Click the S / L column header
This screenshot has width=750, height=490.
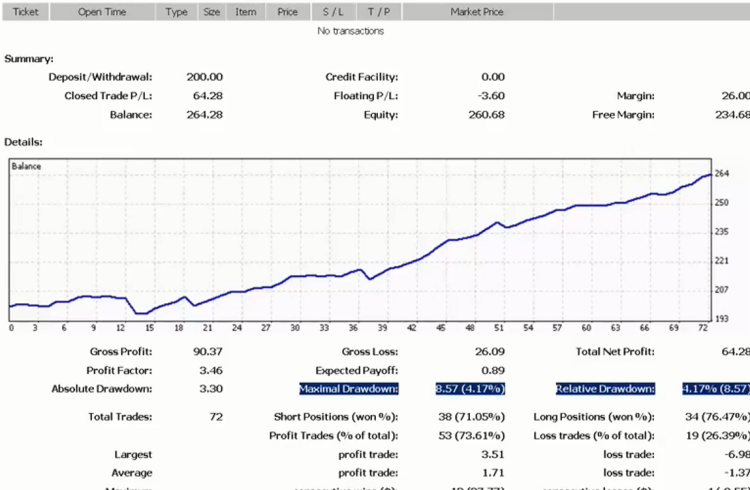click(x=333, y=12)
